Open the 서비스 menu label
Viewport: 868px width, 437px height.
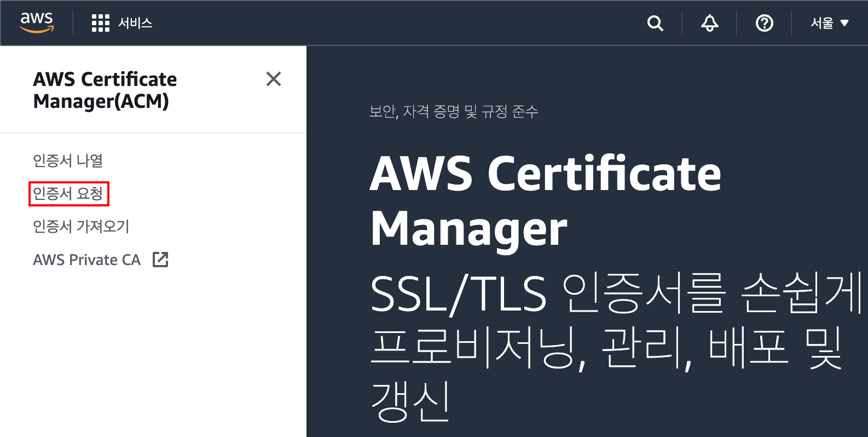135,23
